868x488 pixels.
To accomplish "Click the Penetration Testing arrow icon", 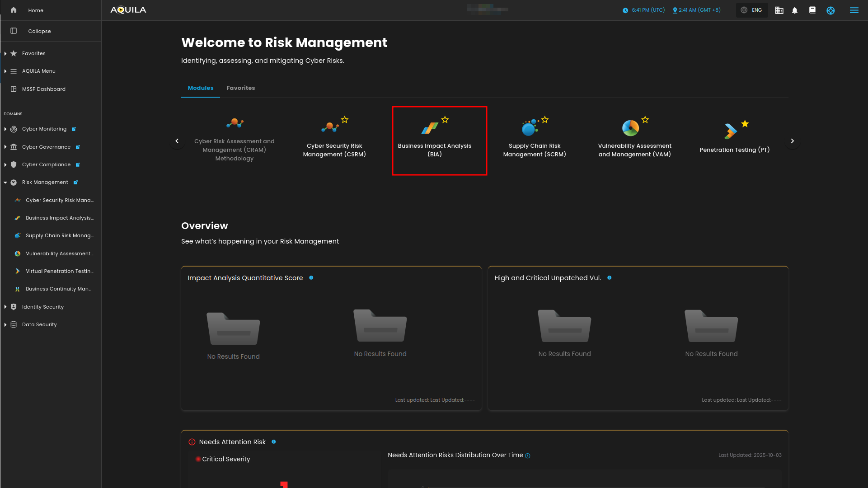I will tap(730, 131).
